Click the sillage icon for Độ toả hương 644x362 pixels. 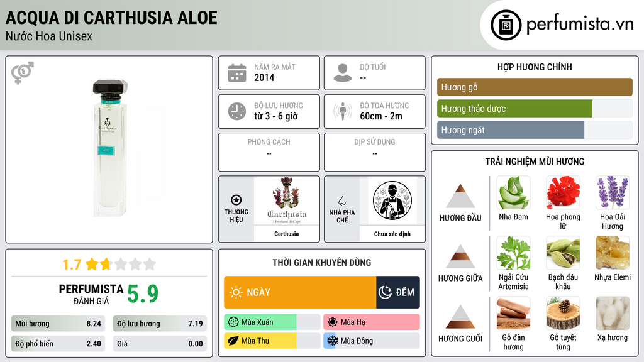[343, 111]
